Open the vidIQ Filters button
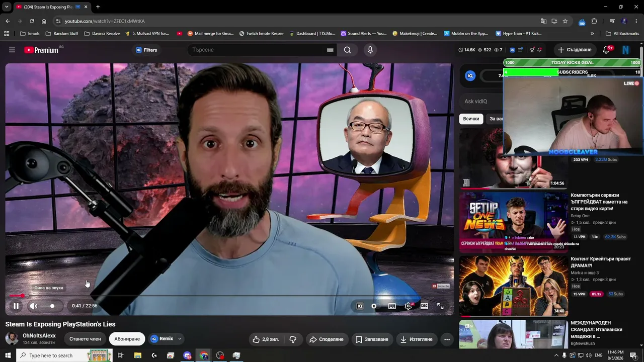Viewport: 644px width, 362px height. (x=146, y=50)
